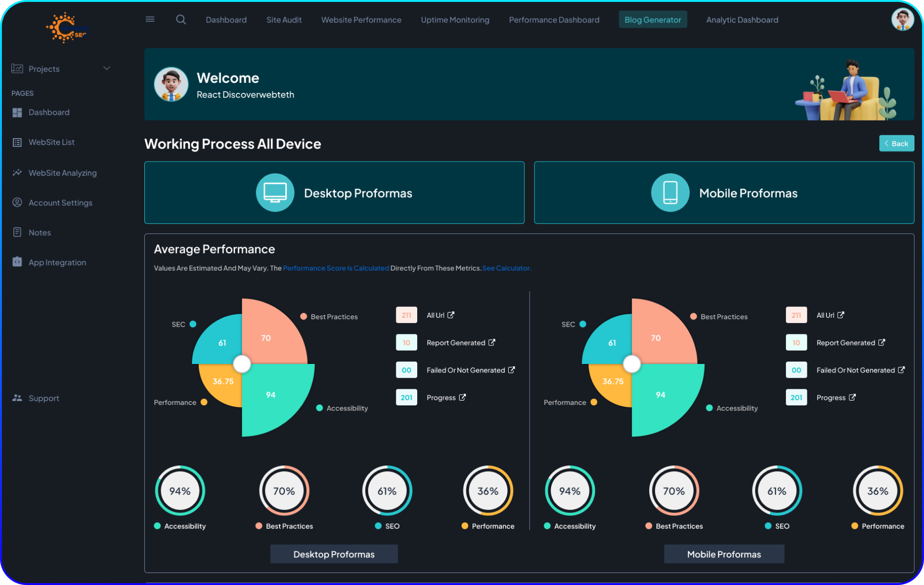Click the App Integration sidebar icon
Image resolution: width=924 pixels, height=585 pixels.
(17, 262)
